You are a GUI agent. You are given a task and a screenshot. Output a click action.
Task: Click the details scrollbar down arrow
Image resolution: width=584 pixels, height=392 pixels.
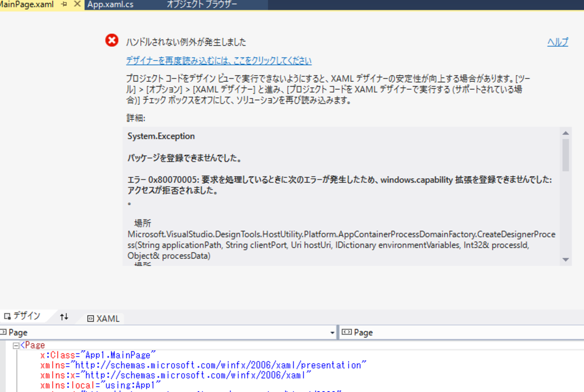point(566,260)
